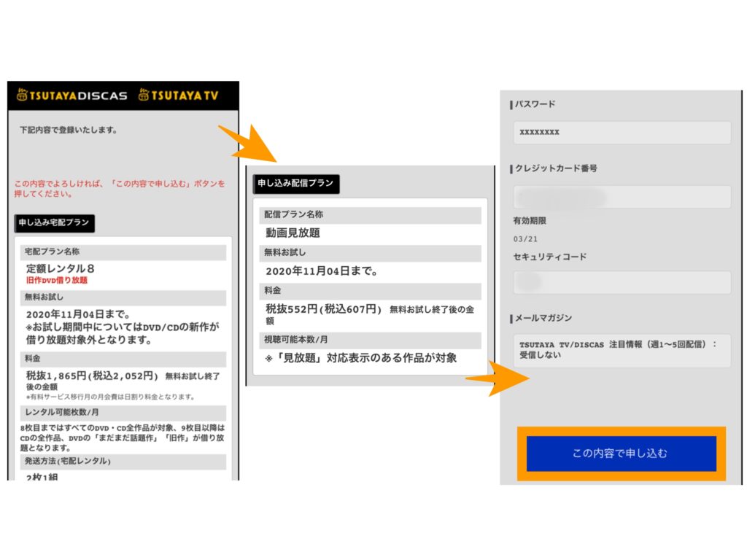Click the red 旧作DVD借り放題 text
This screenshot has width=747, height=560.
click(57, 280)
